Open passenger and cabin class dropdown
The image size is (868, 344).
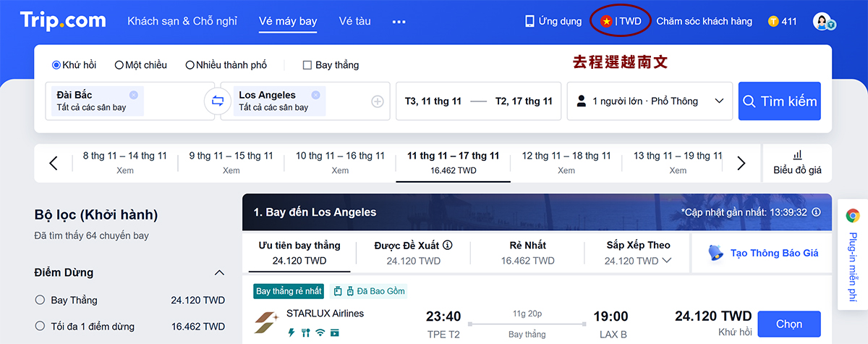coord(650,101)
